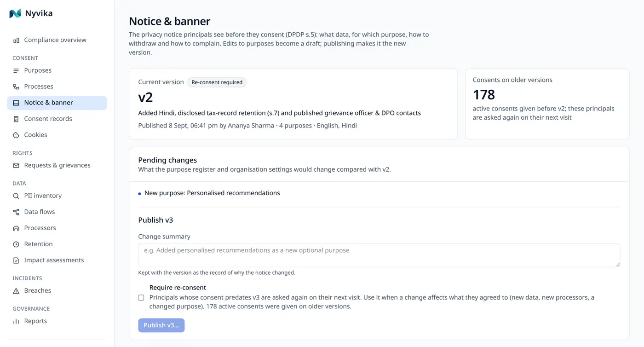Click the 'Published 8 Sept, 06:41 pm' line
The width and height of the screenshot is (644, 347).
(x=247, y=126)
